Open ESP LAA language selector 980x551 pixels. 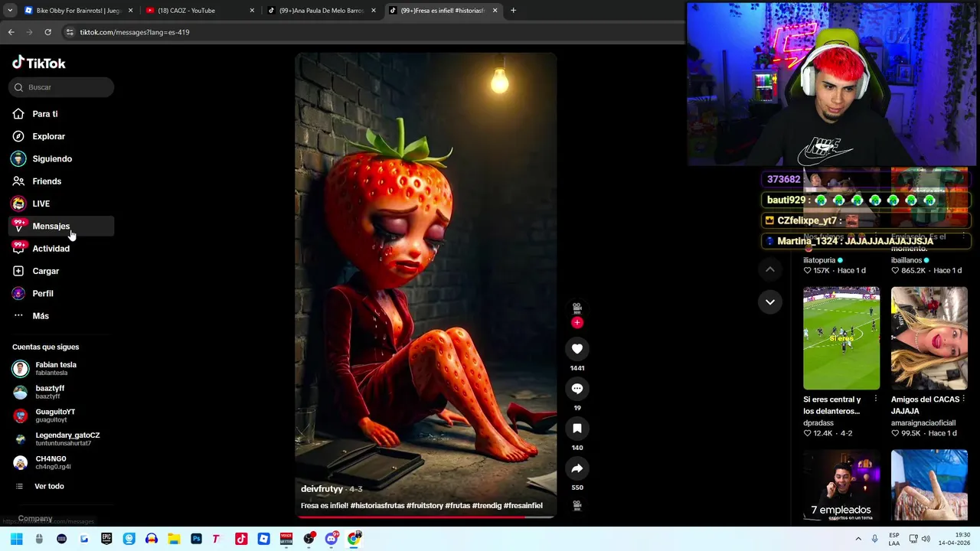(x=894, y=539)
